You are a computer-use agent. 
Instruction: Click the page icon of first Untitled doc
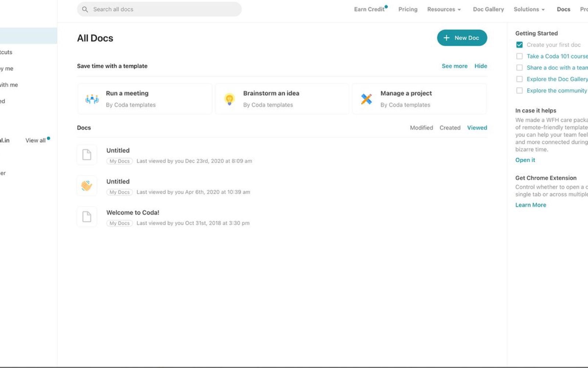(87, 155)
